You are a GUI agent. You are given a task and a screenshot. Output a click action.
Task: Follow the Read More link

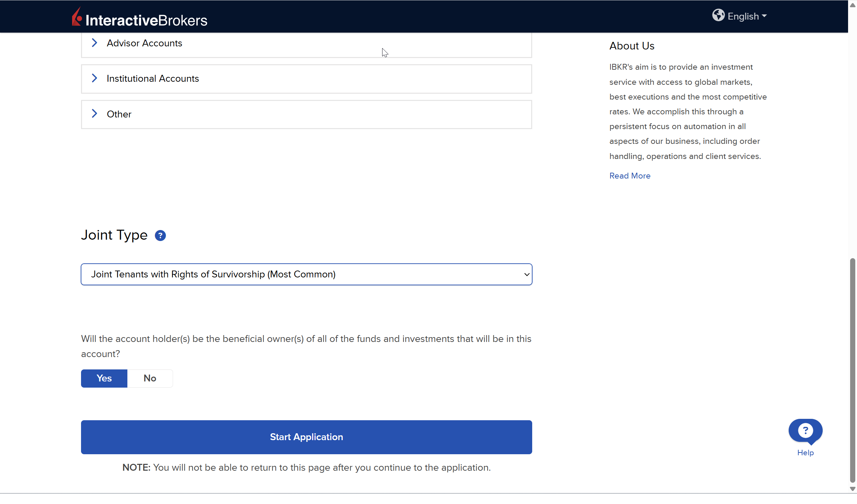(630, 176)
